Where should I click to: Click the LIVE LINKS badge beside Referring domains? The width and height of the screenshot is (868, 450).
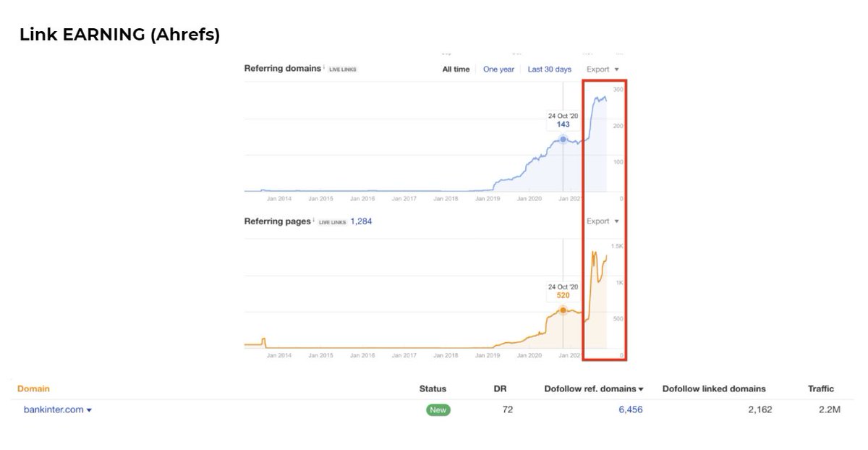click(343, 69)
